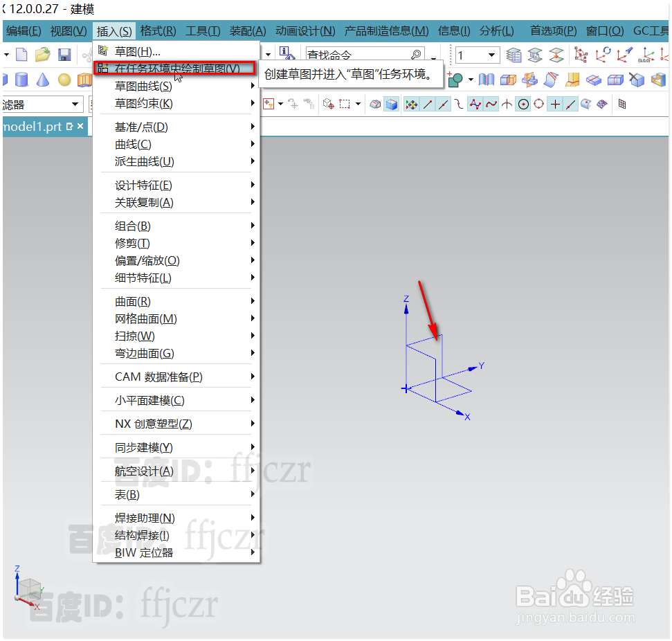The image size is (672, 641).
Task: Select 草图(H)... menu item
Action: coord(176,51)
